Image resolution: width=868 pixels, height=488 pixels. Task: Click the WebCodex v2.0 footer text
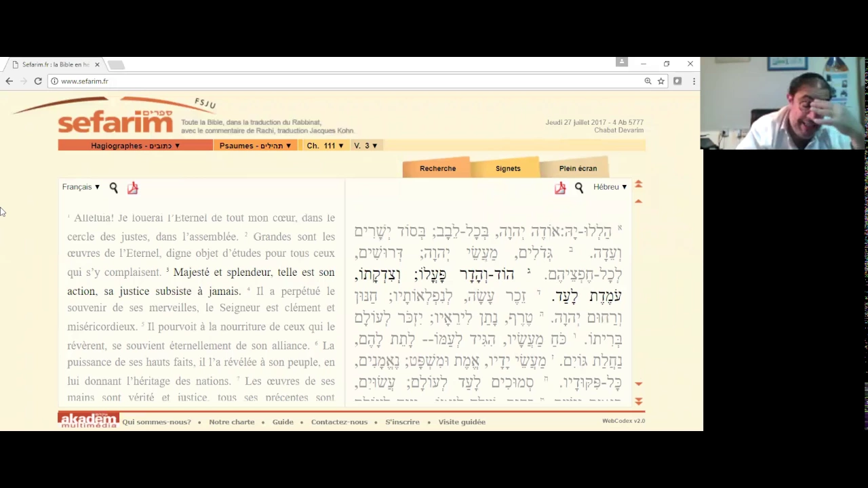[x=623, y=421]
